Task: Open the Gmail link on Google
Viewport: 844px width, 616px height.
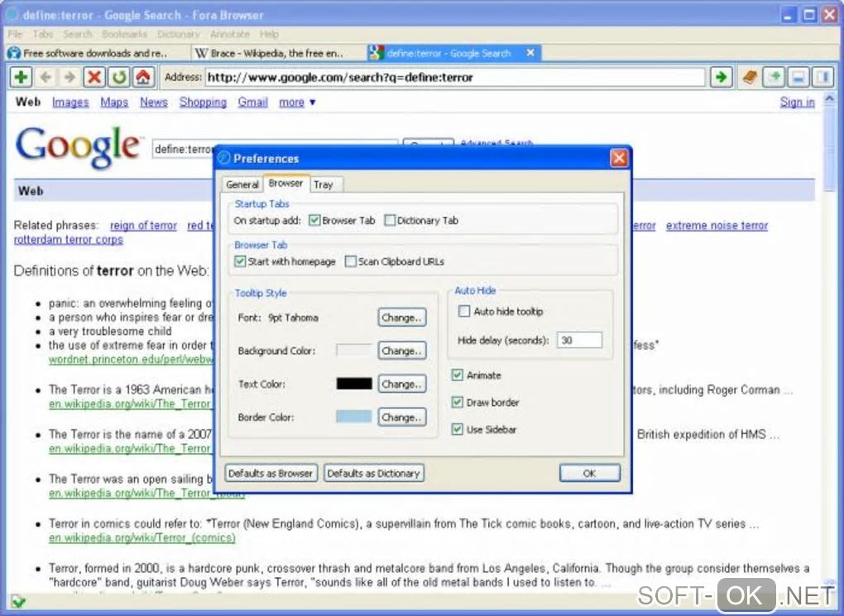Action: point(253,103)
